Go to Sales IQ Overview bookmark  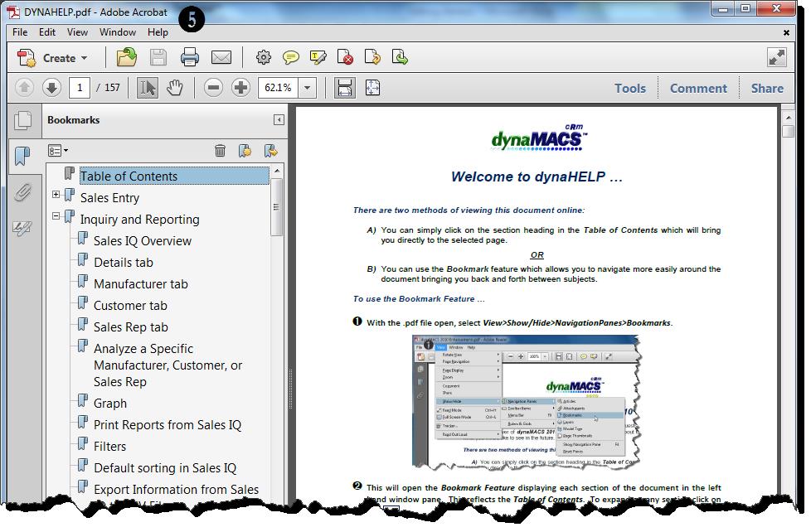coord(143,241)
